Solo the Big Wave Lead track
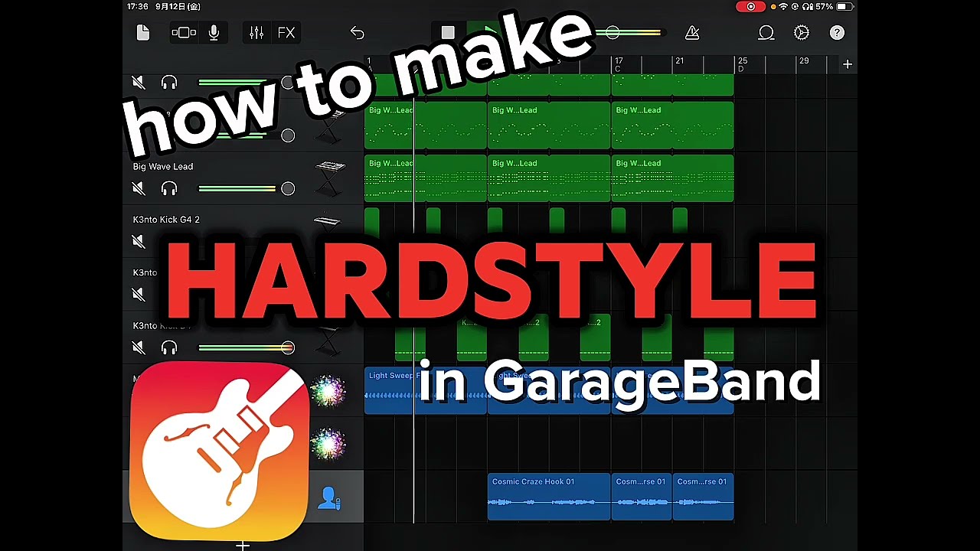980x551 pixels. [169, 188]
